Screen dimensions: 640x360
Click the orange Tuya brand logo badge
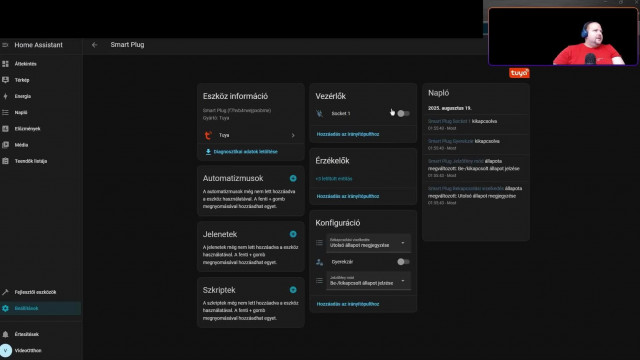pos(519,73)
